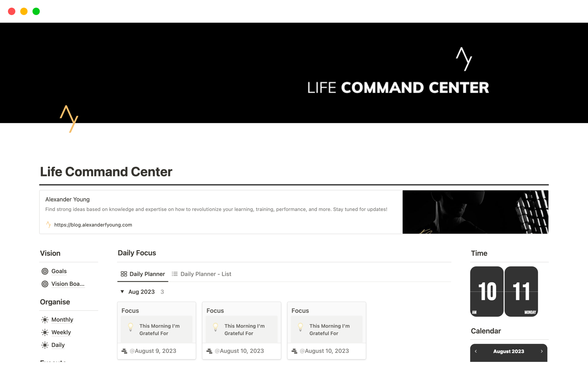Click the orange page logo icon
Screen dimensions: 588x368
[69, 119]
